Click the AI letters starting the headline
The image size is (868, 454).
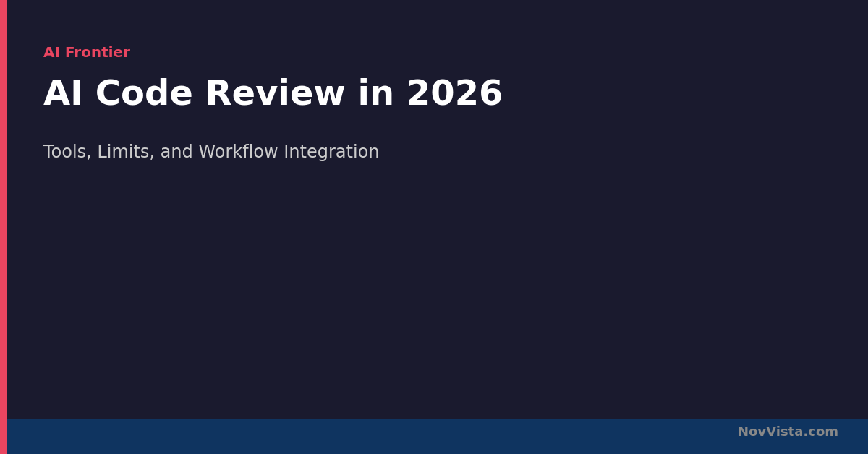pos(62,95)
